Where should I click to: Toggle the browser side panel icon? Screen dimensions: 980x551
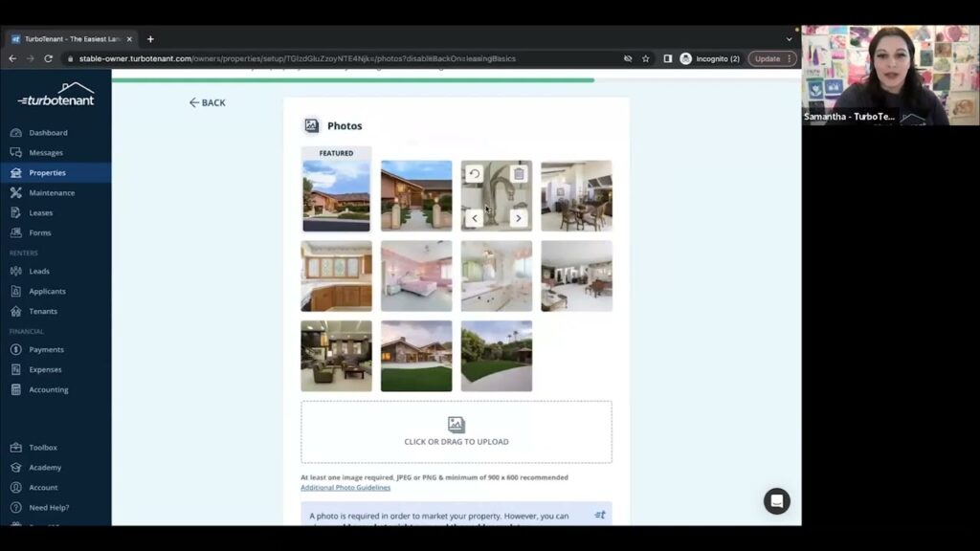click(667, 58)
